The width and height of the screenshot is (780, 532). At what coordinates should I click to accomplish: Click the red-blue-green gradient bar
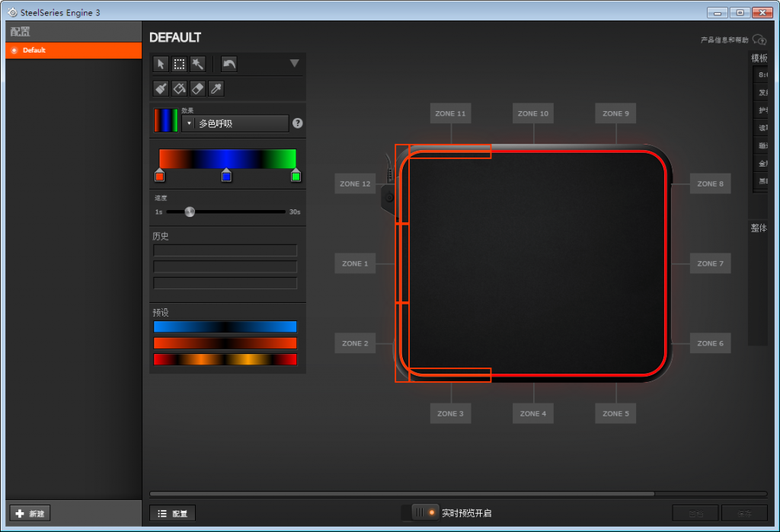[x=227, y=158]
